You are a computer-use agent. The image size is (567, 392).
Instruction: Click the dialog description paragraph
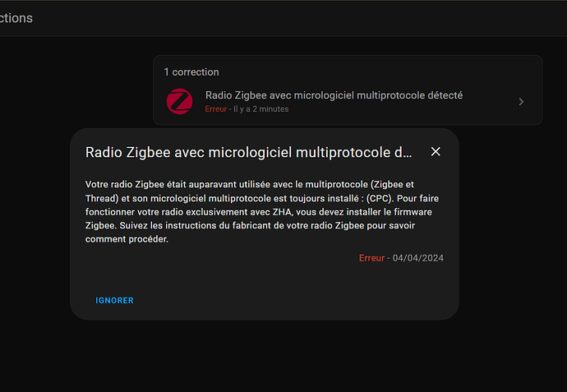click(x=264, y=211)
